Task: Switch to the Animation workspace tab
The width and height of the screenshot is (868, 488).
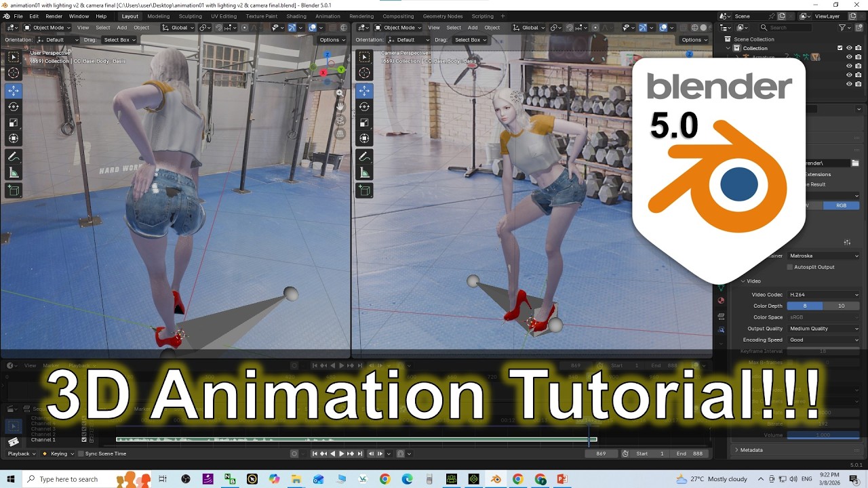Action: coord(328,16)
